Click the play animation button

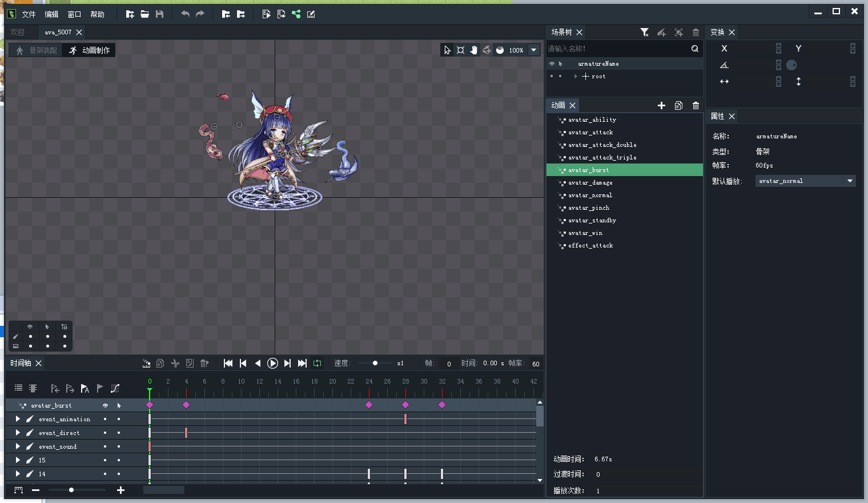[x=272, y=364]
